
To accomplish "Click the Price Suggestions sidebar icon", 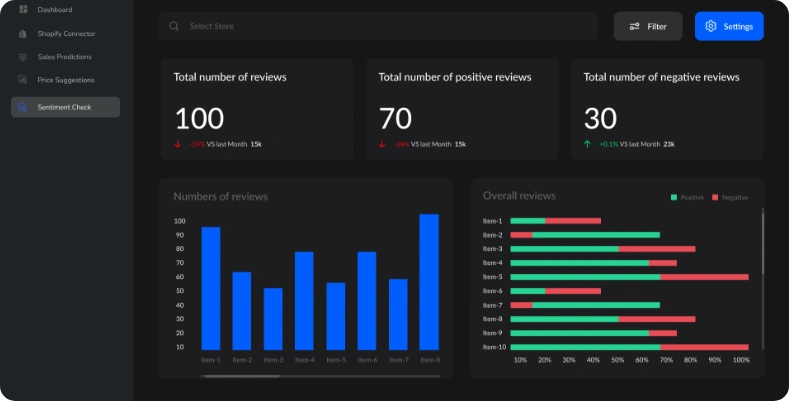I will coord(23,80).
